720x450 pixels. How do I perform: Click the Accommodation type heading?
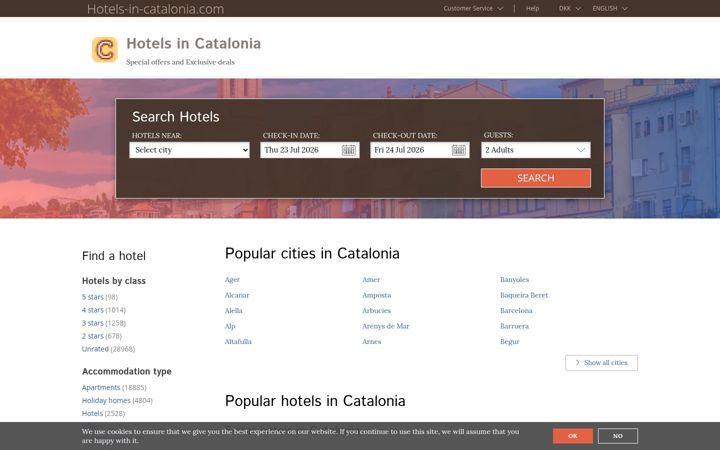point(127,371)
